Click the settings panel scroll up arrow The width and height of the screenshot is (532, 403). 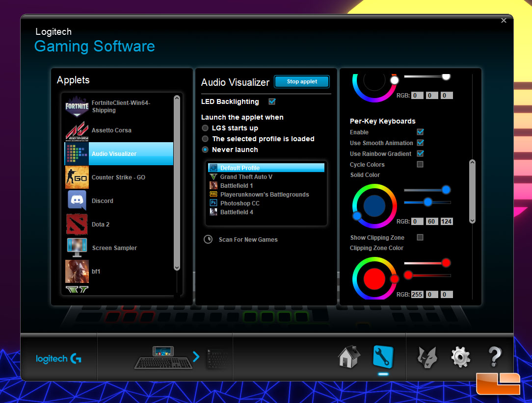(472, 162)
